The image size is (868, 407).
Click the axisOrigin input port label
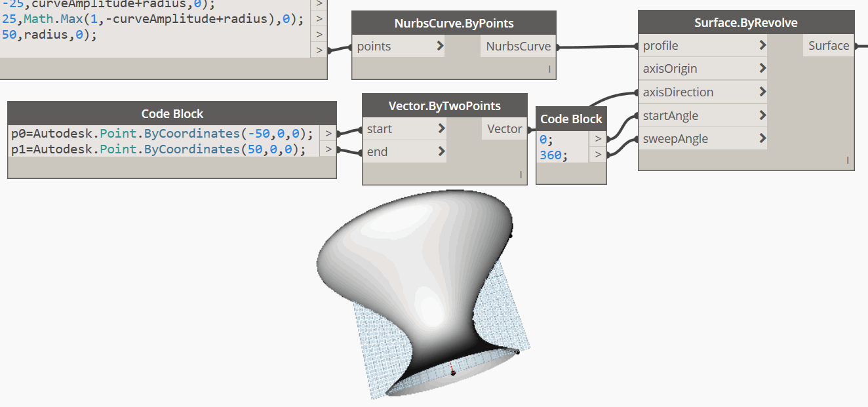click(x=670, y=69)
